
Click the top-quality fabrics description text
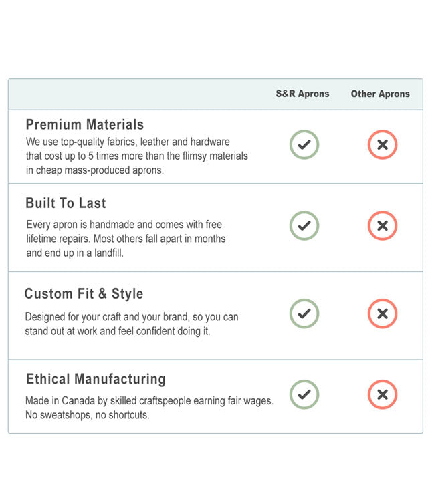pyautogui.click(x=128, y=142)
